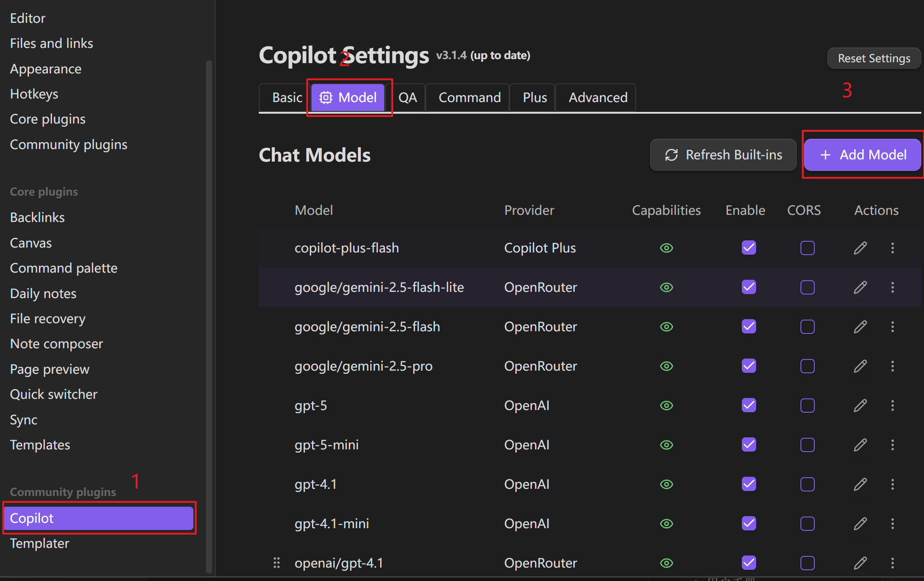Uncheck Enable for copilot-plus-flash
This screenshot has height=581, width=924.
point(749,248)
